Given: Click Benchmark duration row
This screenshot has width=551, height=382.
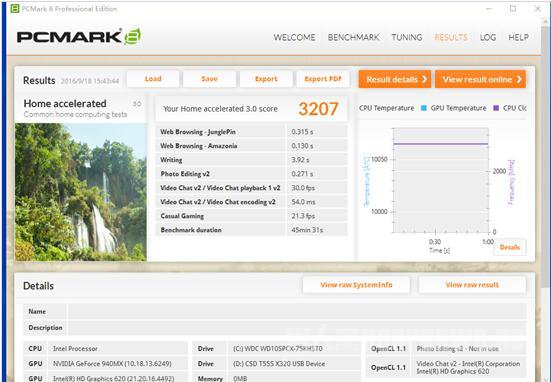Looking at the screenshot, I should coord(251,230).
